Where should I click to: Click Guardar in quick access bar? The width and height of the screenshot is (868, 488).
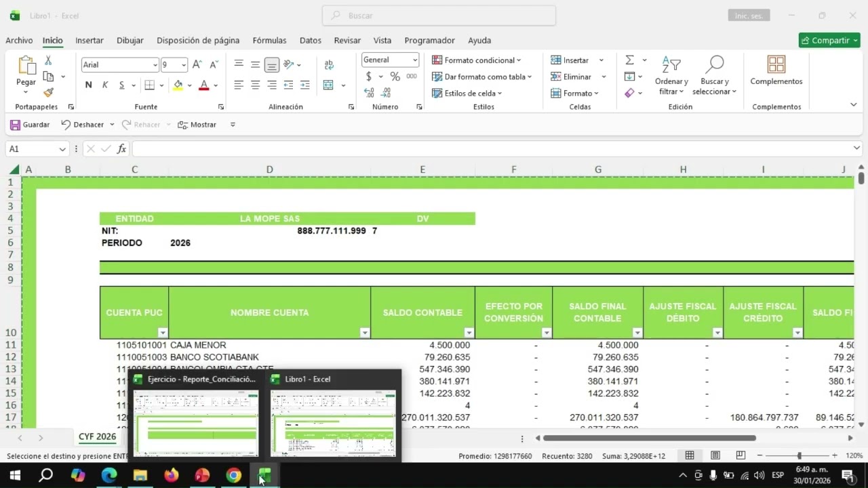click(30, 125)
